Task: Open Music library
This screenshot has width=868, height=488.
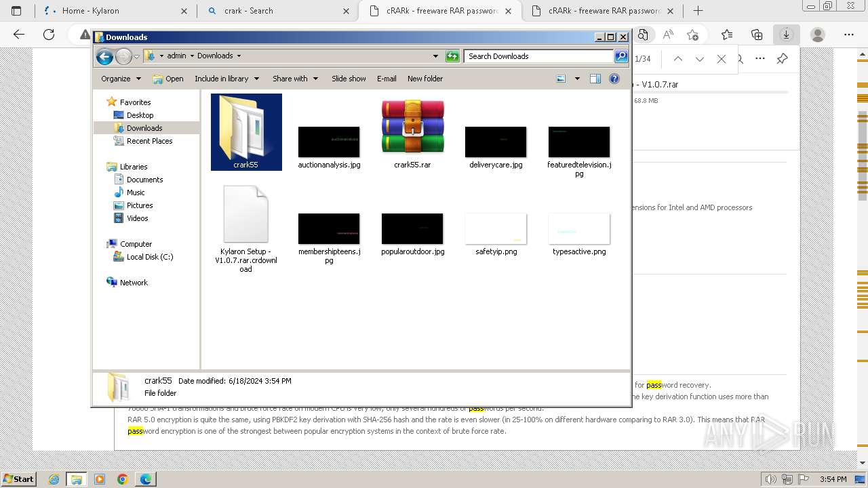Action: pos(136,192)
